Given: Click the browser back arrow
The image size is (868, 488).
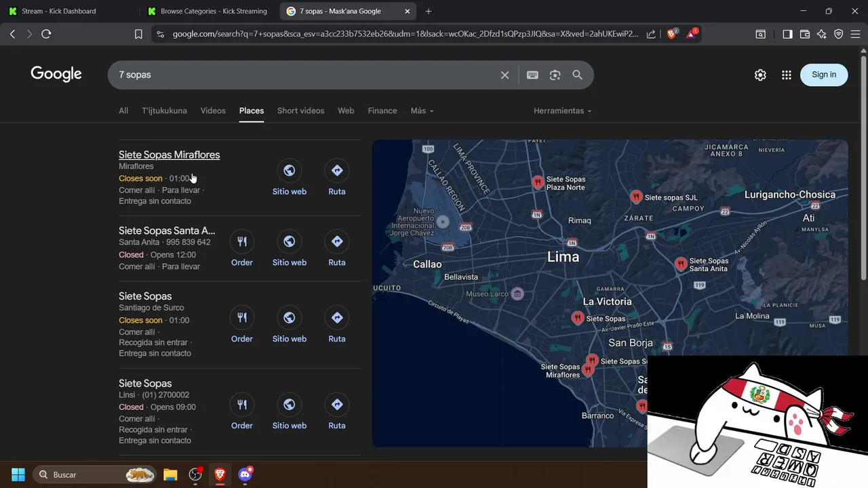Looking at the screenshot, I should (x=13, y=34).
